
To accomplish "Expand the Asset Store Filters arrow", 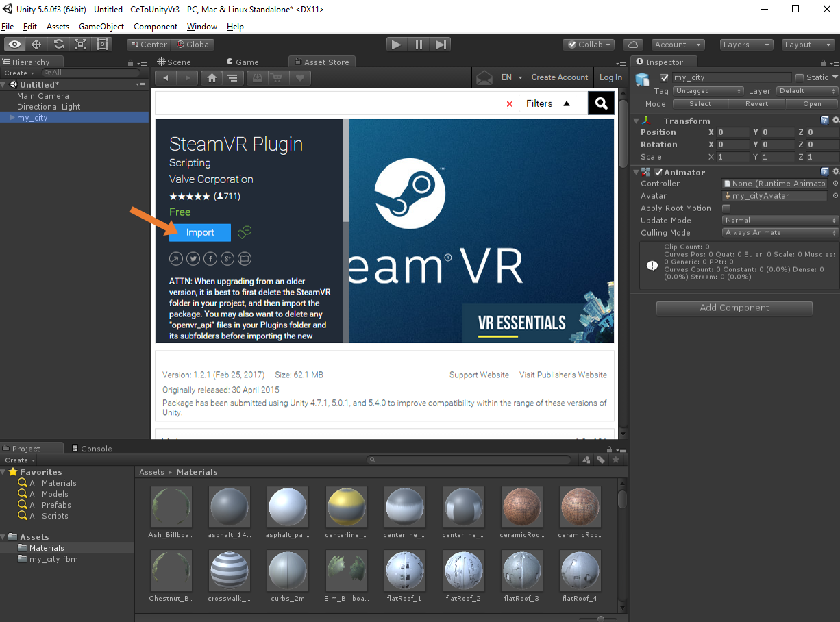I will point(567,103).
